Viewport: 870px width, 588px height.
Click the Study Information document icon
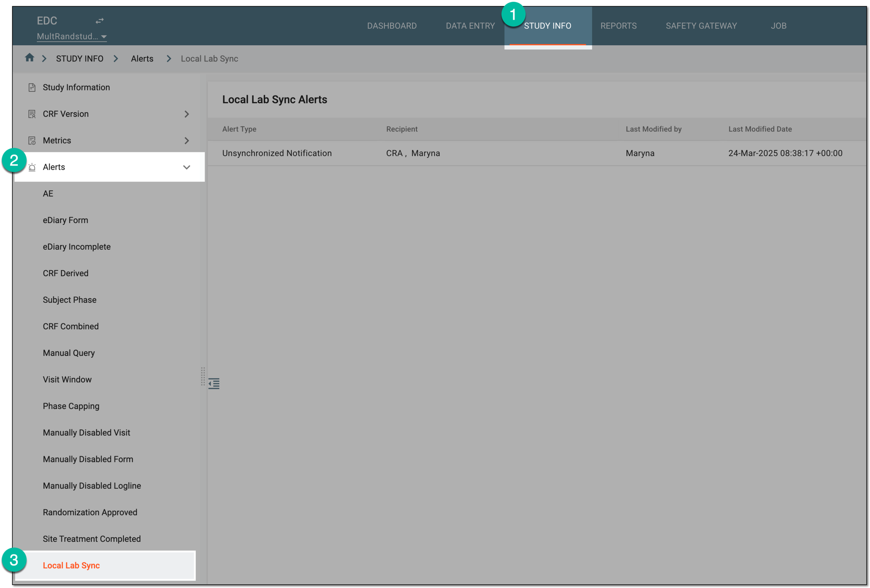pyautogui.click(x=32, y=88)
